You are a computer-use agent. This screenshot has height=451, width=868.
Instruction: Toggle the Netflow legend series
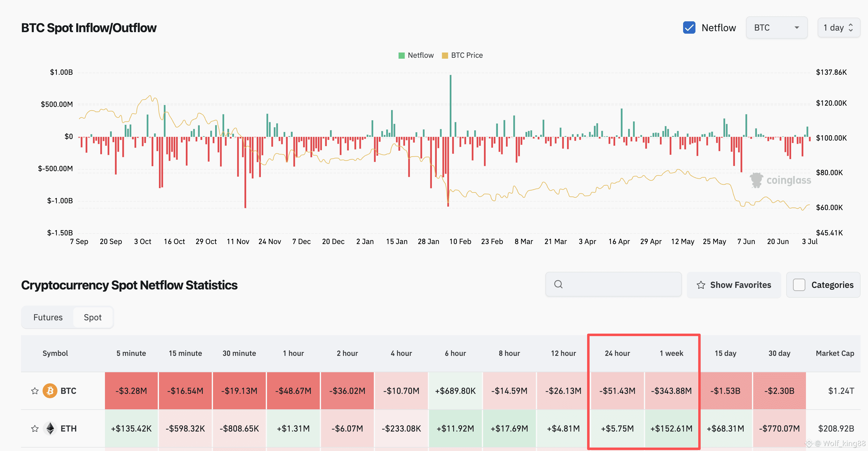[416, 55]
